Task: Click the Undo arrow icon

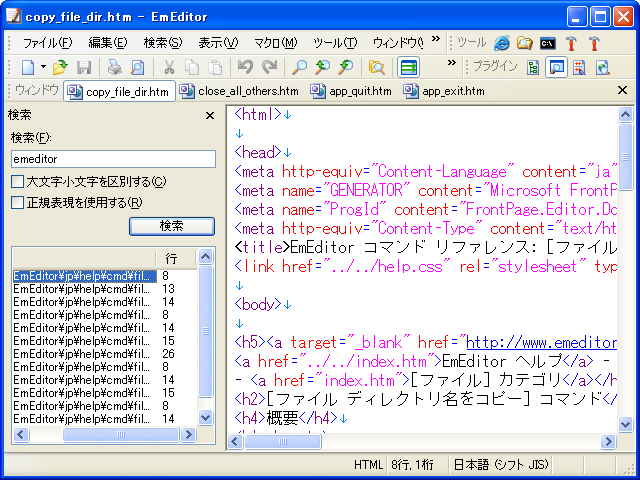Action: pyautogui.click(x=245, y=67)
